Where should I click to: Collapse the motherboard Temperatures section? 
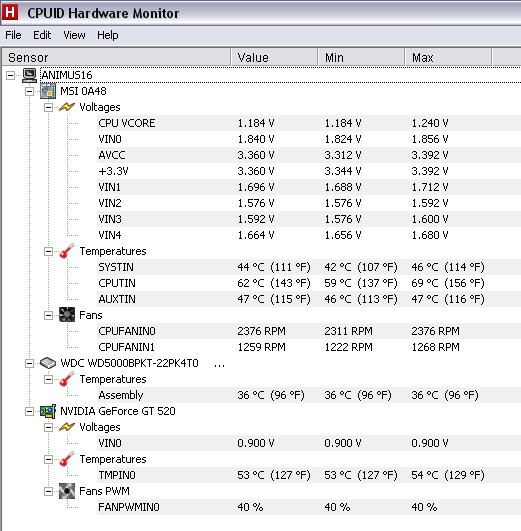tap(48, 251)
